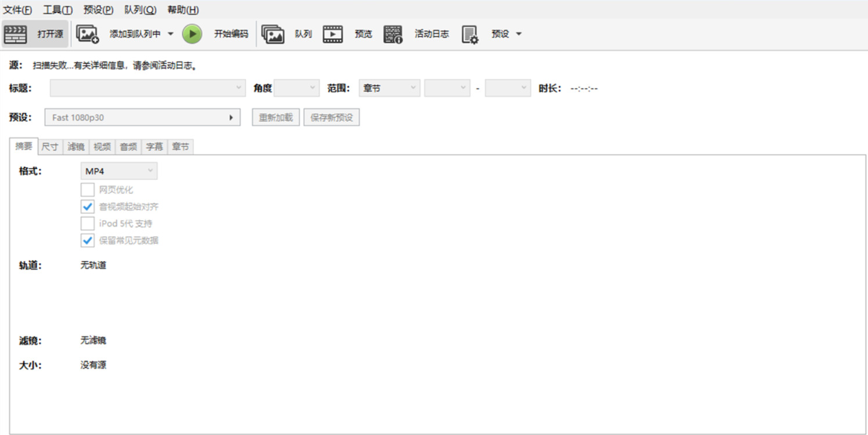Open the range end dropdown after the dash

(508, 88)
